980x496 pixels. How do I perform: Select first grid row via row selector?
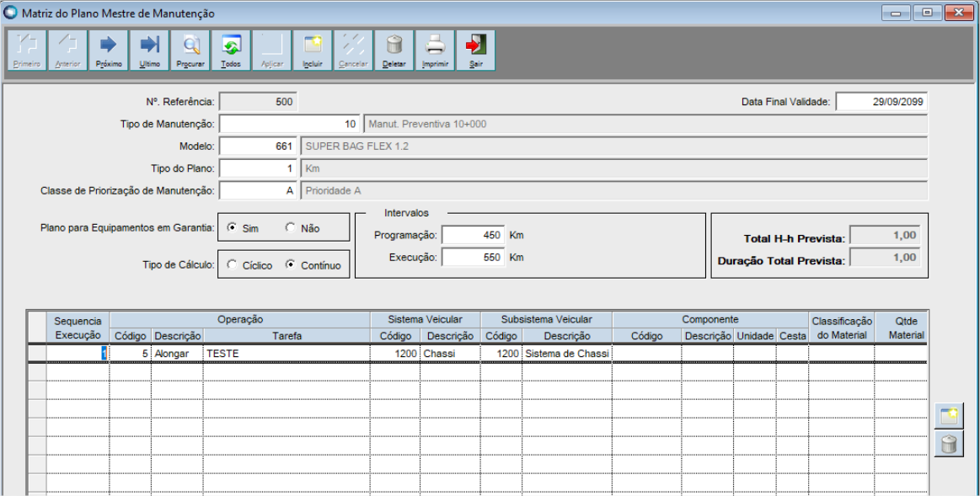point(38,353)
